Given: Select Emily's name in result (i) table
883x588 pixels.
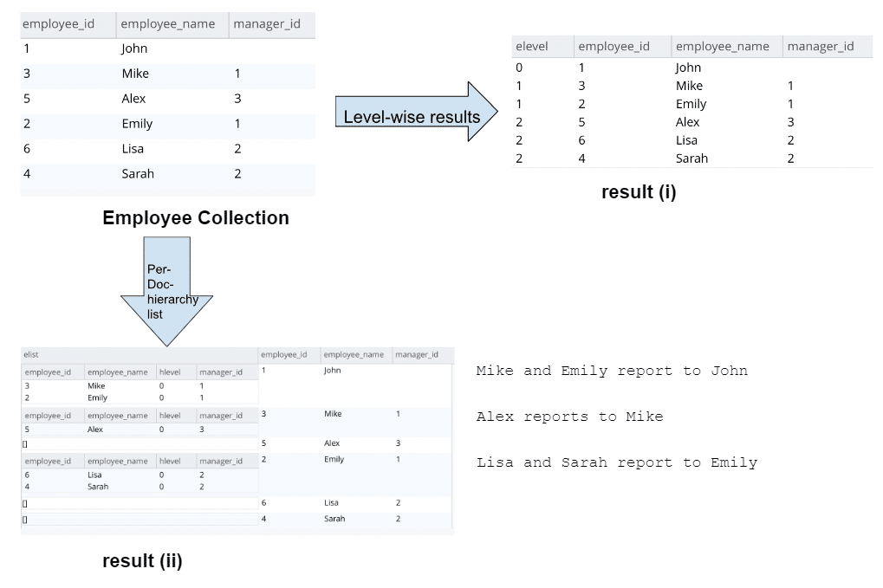Looking at the screenshot, I should [x=691, y=104].
